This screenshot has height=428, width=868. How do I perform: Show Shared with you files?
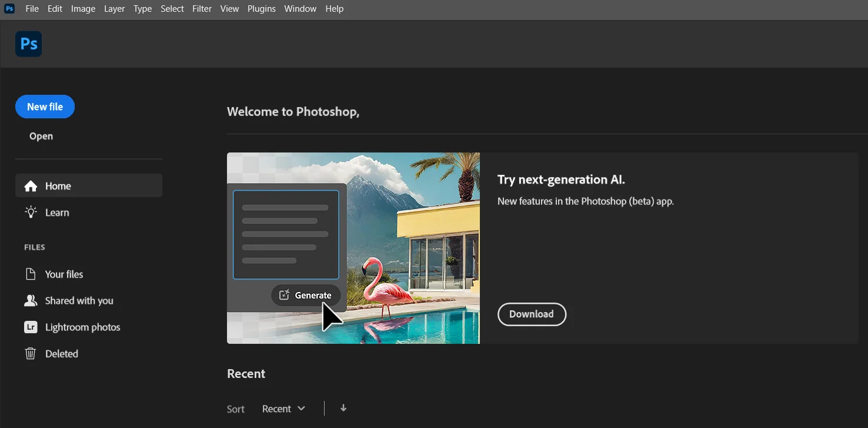(x=89, y=301)
